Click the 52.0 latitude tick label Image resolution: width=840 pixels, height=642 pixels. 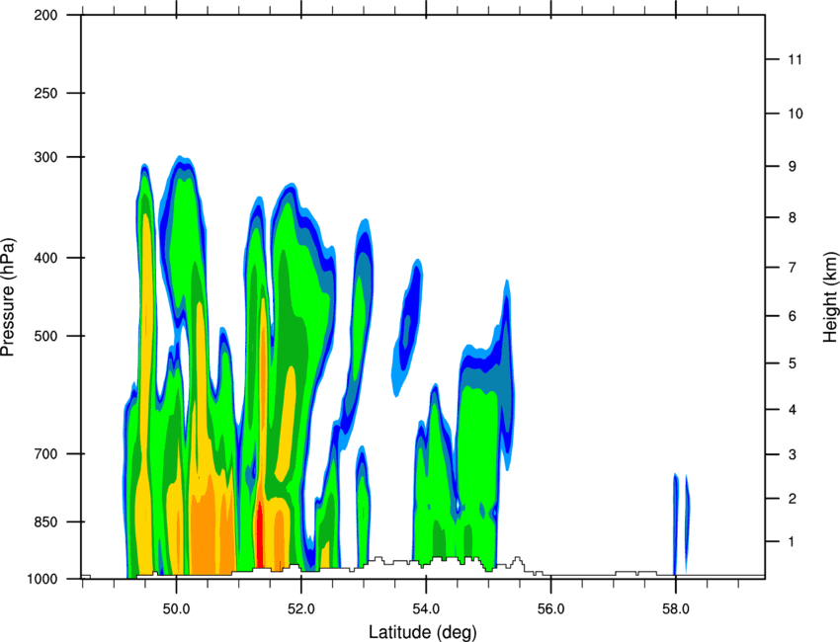pos(301,609)
